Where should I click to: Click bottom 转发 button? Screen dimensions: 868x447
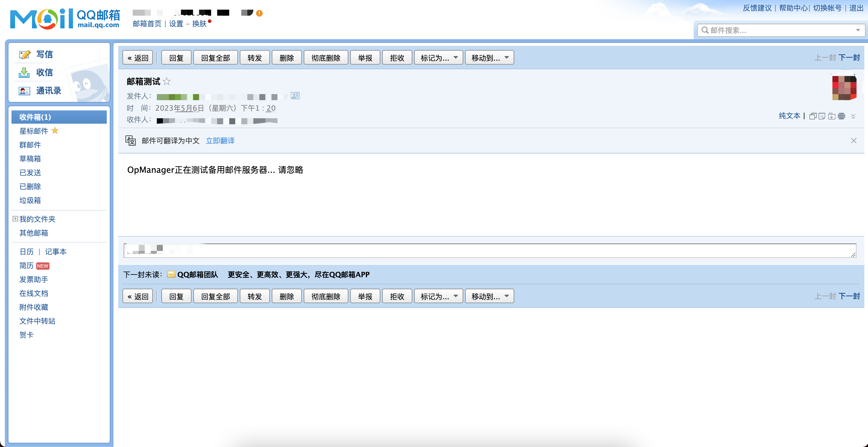pyautogui.click(x=255, y=296)
